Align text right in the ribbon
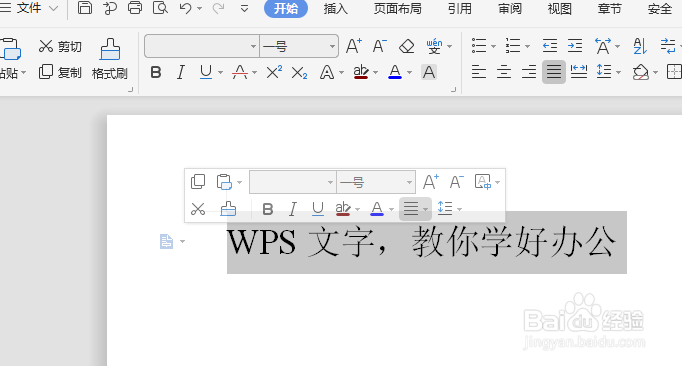The image size is (682, 366). [x=529, y=72]
